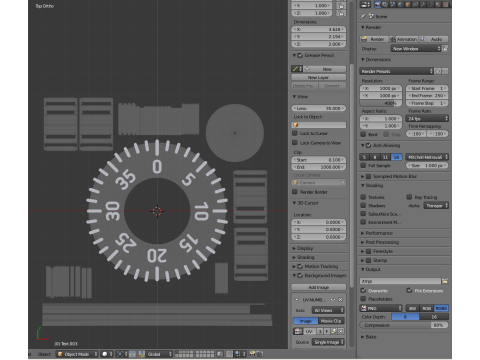The height and width of the screenshot is (360, 480).
Task: Toggle the pin icon beside Scene
Action: [363, 16]
